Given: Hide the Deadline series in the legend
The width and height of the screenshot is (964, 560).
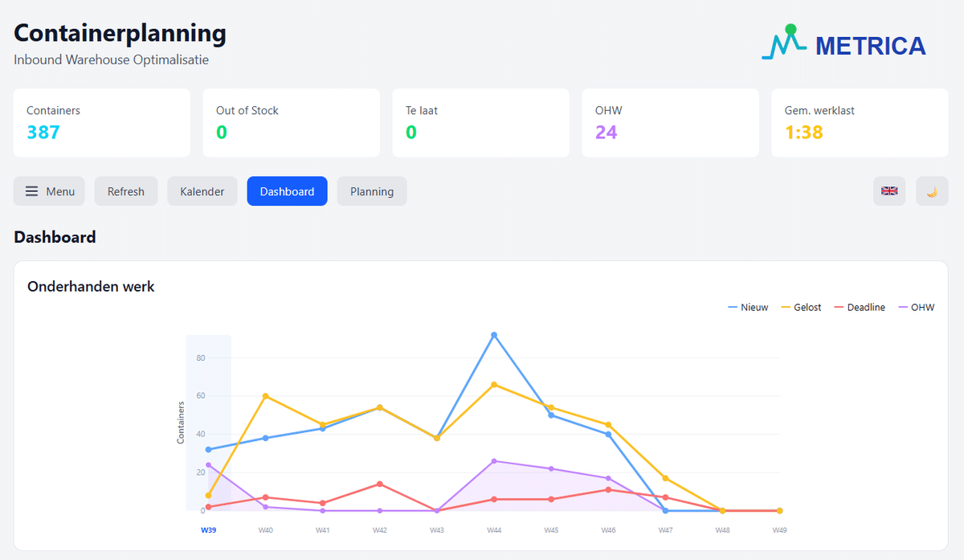Looking at the screenshot, I should [860, 307].
